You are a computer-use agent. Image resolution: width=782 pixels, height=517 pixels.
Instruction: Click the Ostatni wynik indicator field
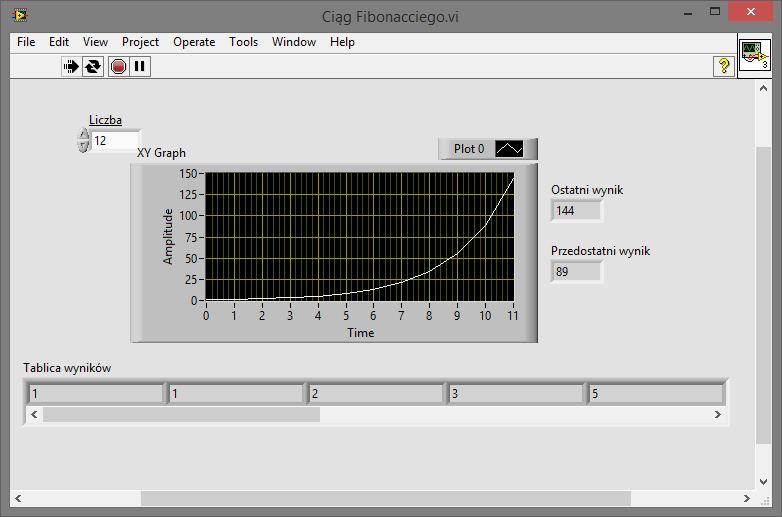pos(577,210)
